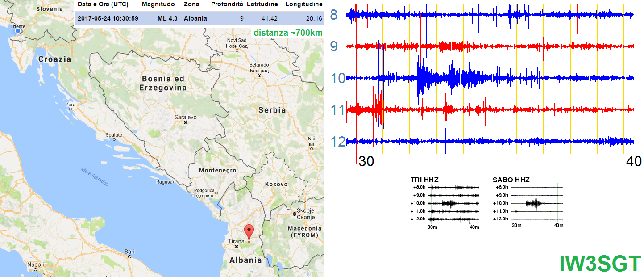Click the Data e Ora (UTC) header
The width and height of the screenshot is (644, 277).
click(104, 4)
